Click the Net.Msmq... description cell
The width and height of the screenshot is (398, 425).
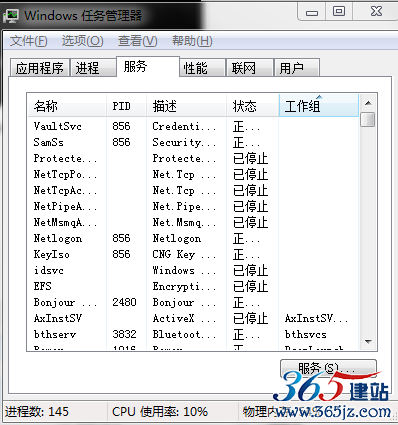(x=184, y=222)
